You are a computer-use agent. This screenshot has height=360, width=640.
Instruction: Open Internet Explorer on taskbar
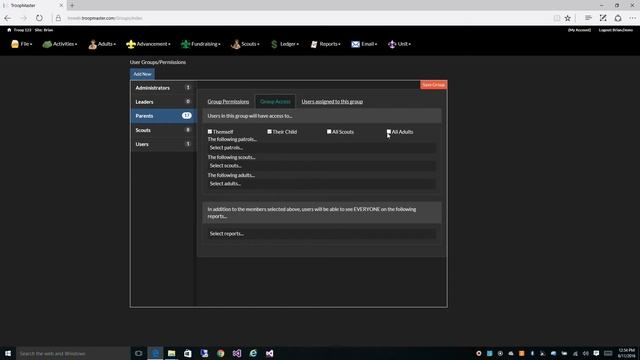253,353
